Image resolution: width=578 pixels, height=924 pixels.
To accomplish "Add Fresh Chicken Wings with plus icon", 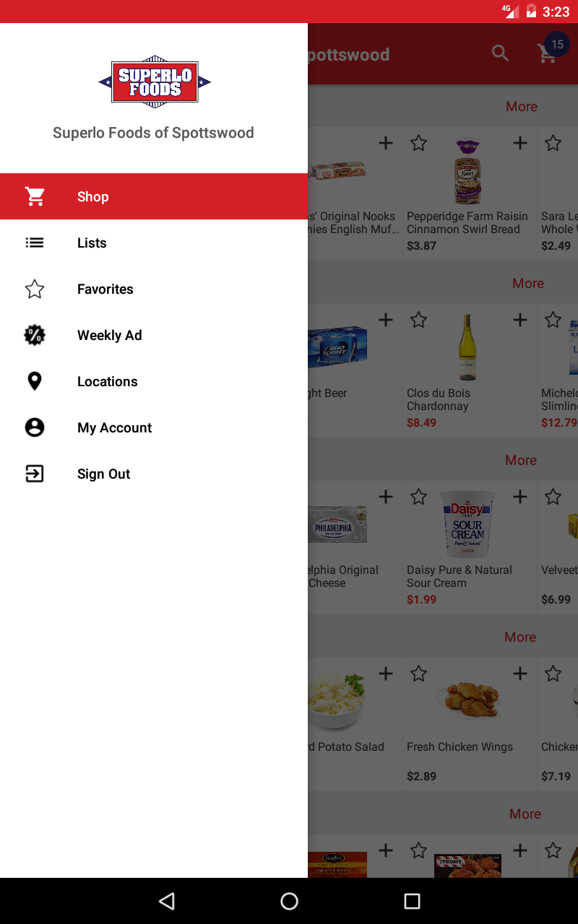I will (x=520, y=674).
